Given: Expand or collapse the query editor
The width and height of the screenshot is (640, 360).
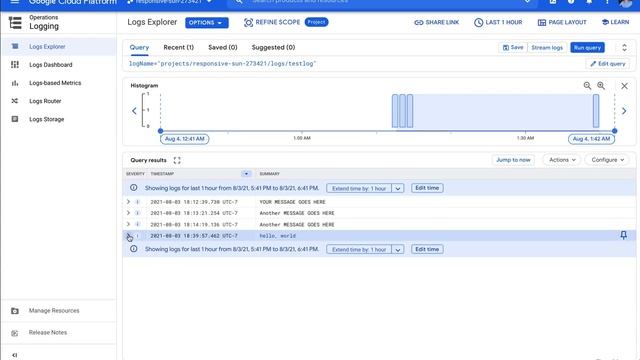Looking at the screenshot, I should [x=624, y=47].
